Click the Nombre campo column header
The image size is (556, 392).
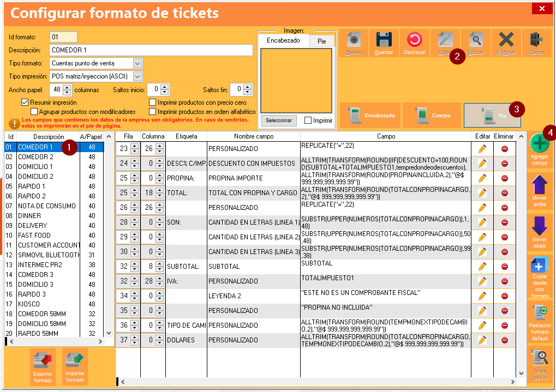point(254,136)
